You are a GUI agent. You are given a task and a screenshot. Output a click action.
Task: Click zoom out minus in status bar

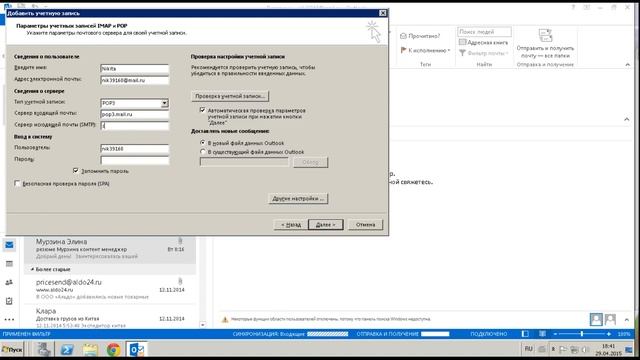click(555, 334)
